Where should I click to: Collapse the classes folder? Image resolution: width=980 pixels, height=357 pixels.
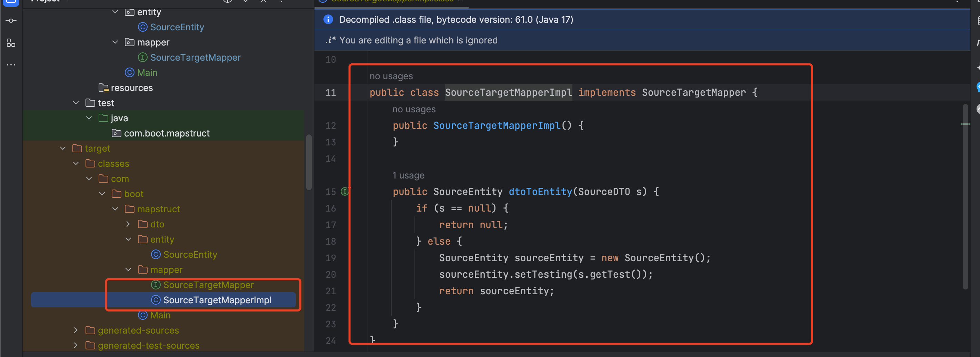(76, 163)
